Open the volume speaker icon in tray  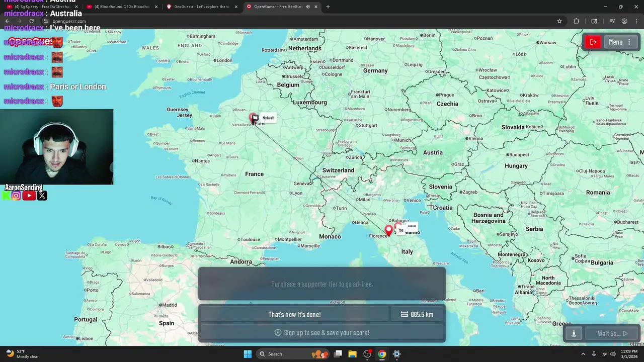613,354
